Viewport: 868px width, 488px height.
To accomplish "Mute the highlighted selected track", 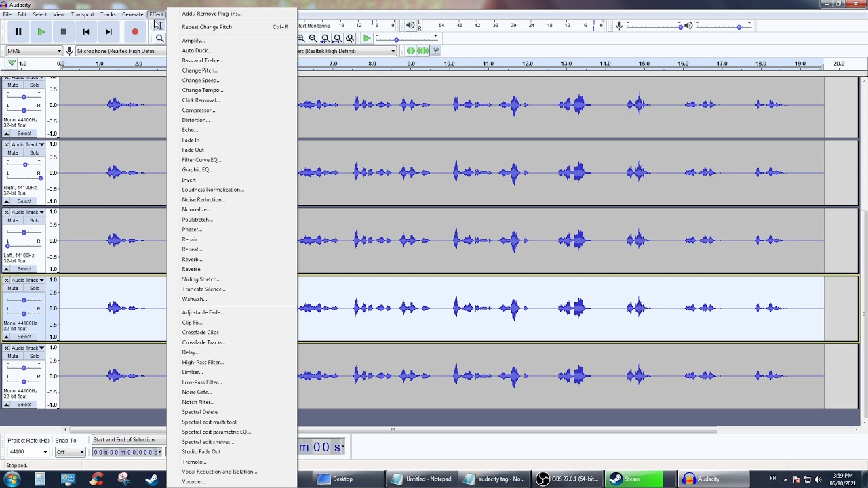I will point(13,289).
